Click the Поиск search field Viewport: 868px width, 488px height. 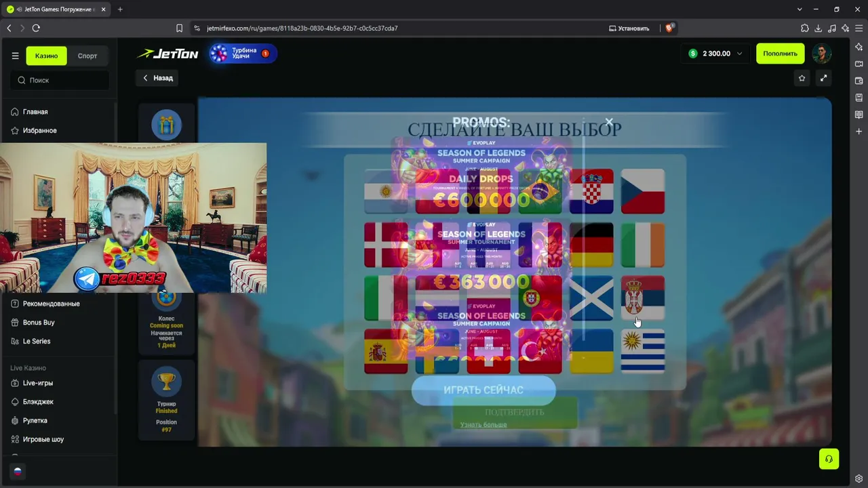point(60,80)
